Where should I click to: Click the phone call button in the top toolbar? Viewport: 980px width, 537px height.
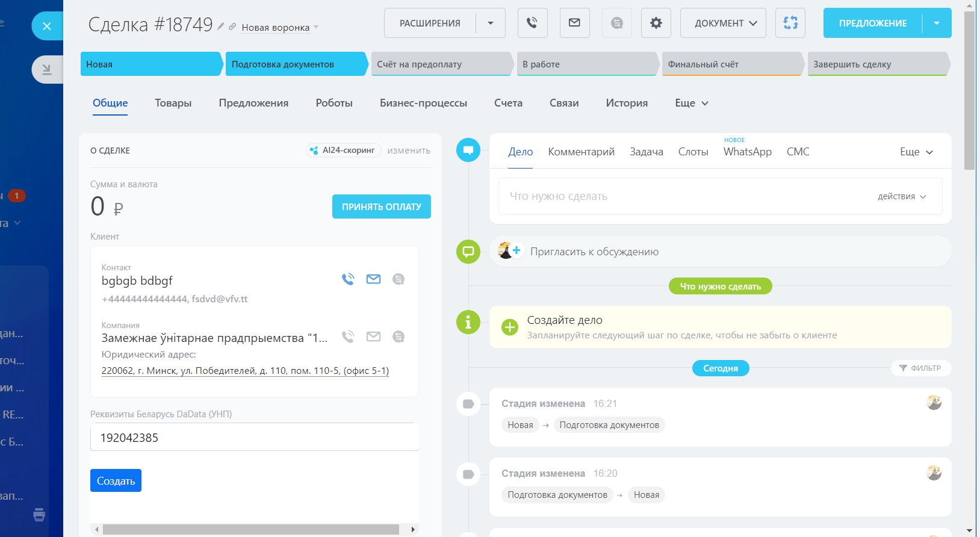point(532,23)
